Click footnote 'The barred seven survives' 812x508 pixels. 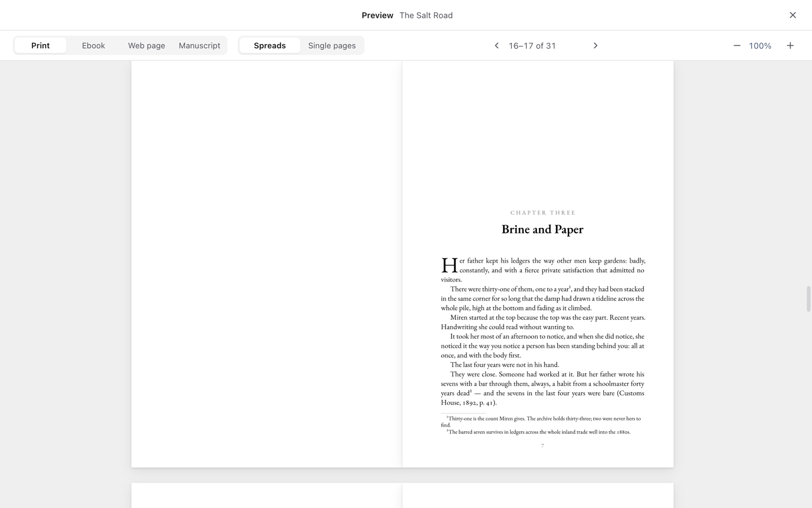point(538,432)
